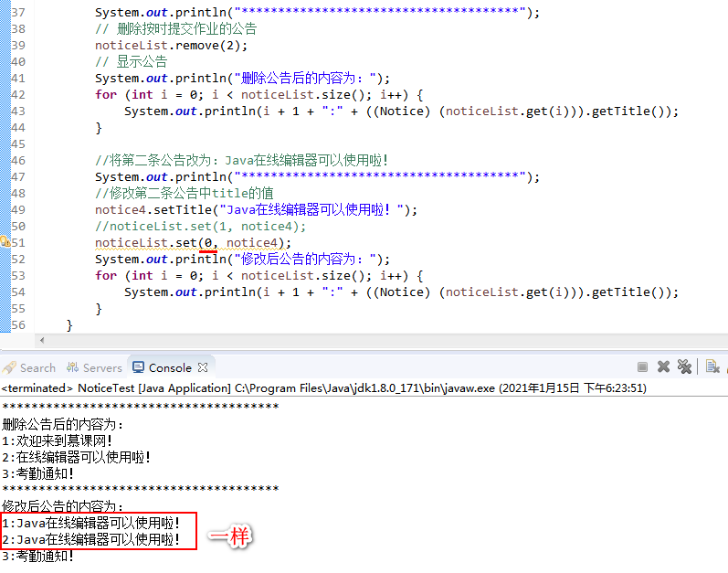Screen dimensions: 728x573
Task: Click Remove Launch single X icon
Action: point(663,366)
